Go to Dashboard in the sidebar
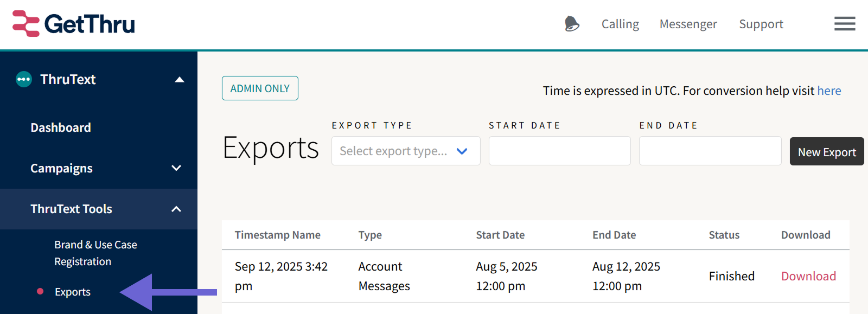This screenshot has height=314, width=868. click(61, 127)
